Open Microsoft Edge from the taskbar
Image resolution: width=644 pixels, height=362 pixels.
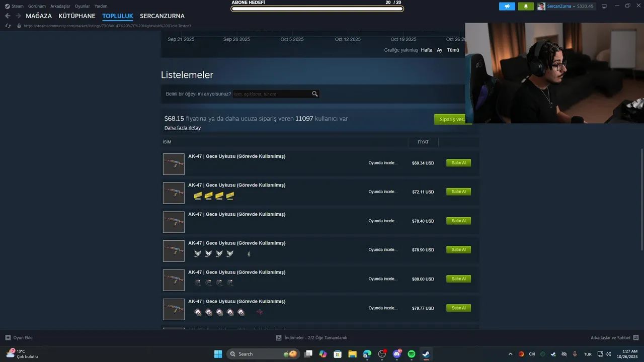[367, 354]
